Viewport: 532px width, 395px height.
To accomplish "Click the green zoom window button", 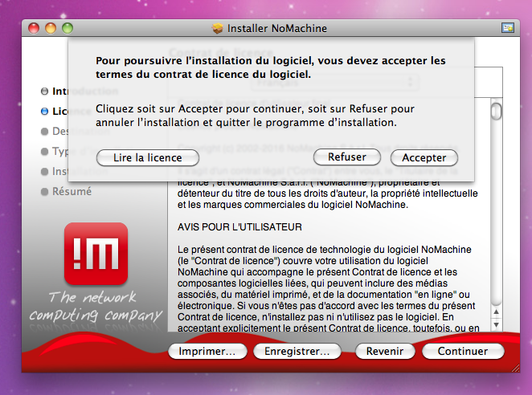I will click(68, 28).
